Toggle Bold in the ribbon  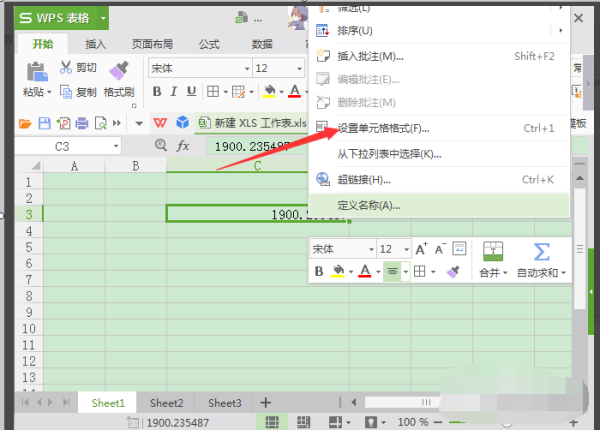(157, 91)
